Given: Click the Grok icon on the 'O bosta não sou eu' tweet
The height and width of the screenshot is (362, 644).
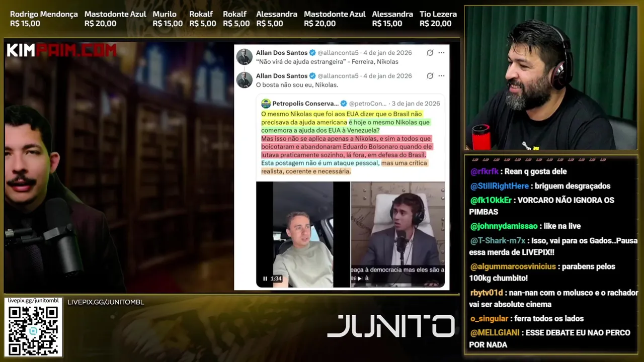Looking at the screenshot, I should pos(430,76).
